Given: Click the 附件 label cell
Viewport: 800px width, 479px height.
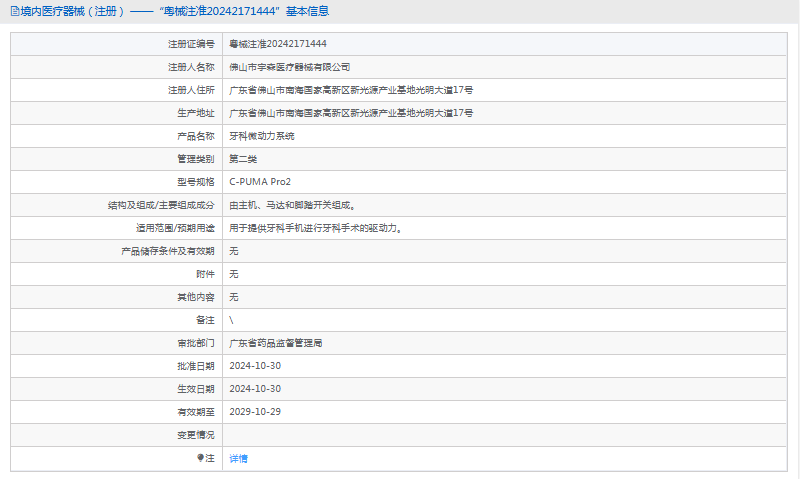Looking at the screenshot, I should coord(117,274).
